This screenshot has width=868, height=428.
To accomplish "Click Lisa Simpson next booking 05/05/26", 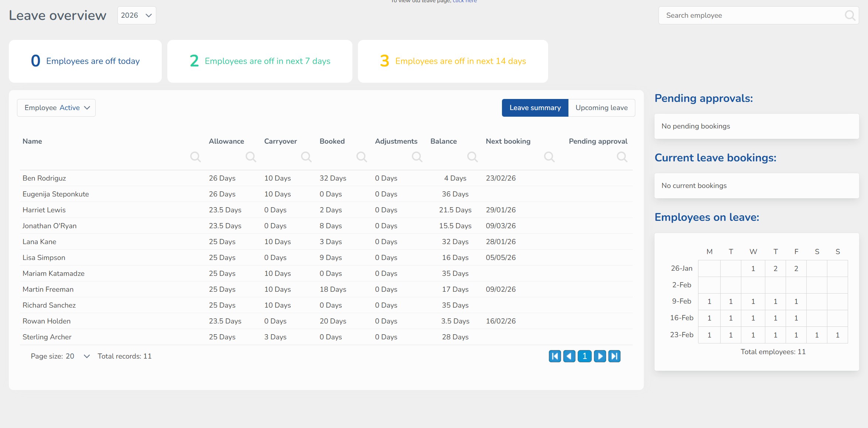I will click(x=501, y=258).
